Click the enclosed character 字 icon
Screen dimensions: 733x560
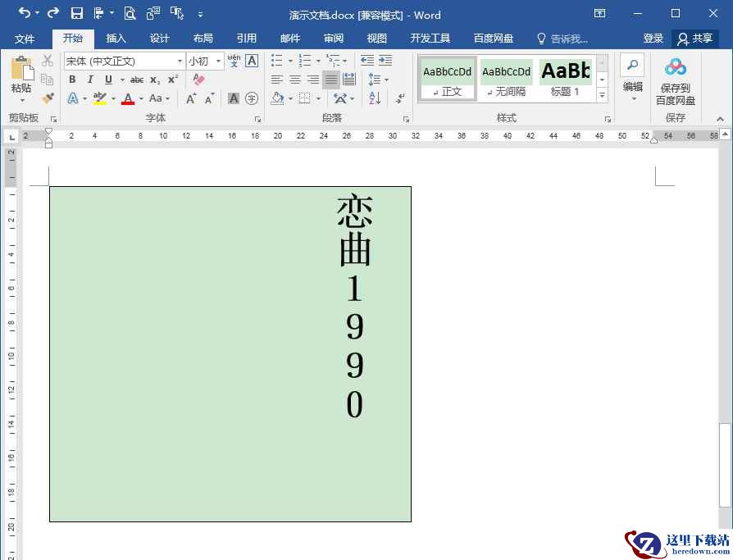pos(252,98)
